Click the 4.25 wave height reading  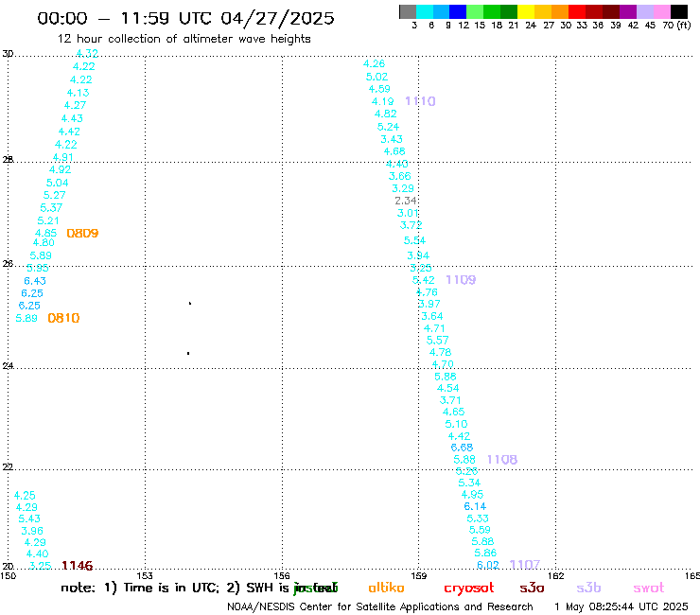[x=25, y=496]
